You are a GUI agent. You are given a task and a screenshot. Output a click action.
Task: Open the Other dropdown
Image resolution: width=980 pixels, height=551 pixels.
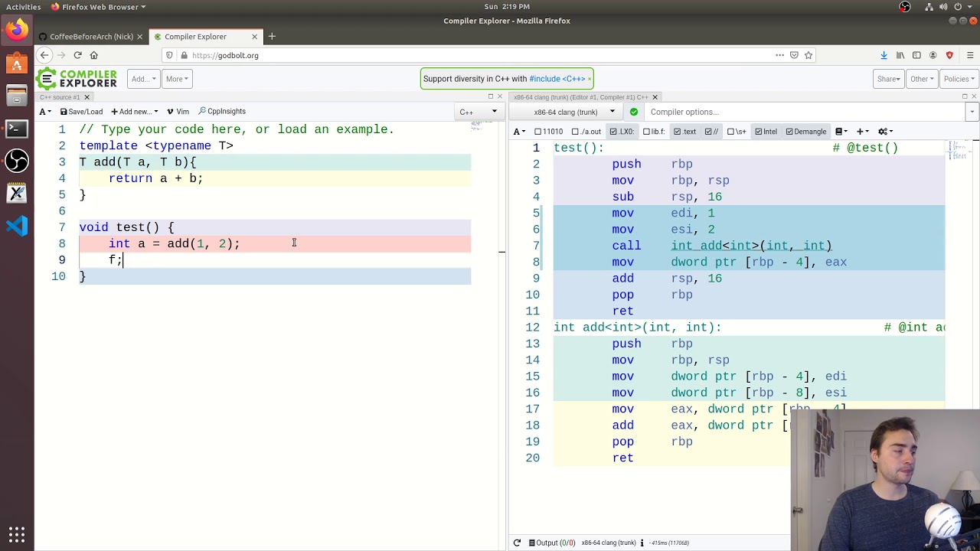[922, 79]
